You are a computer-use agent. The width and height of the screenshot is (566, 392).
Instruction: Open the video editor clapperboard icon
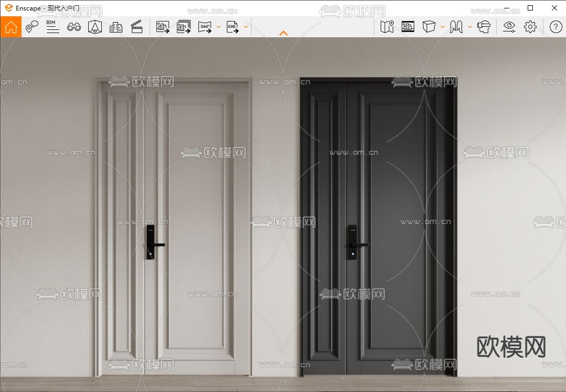137,27
